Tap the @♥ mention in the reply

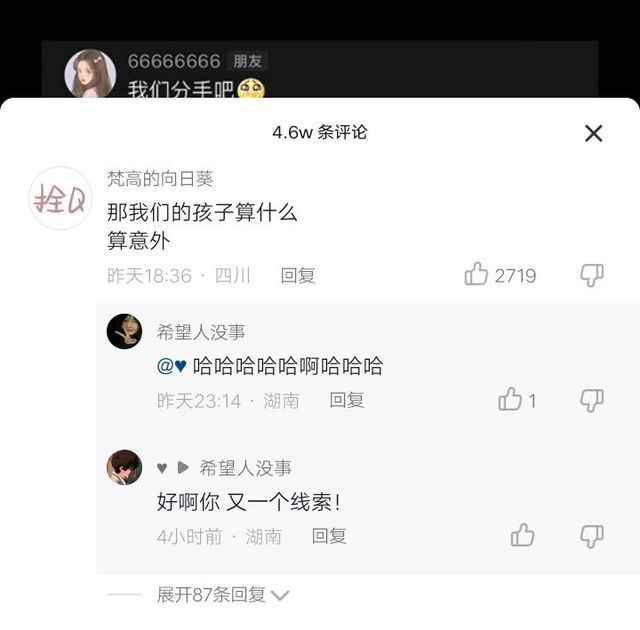172,366
